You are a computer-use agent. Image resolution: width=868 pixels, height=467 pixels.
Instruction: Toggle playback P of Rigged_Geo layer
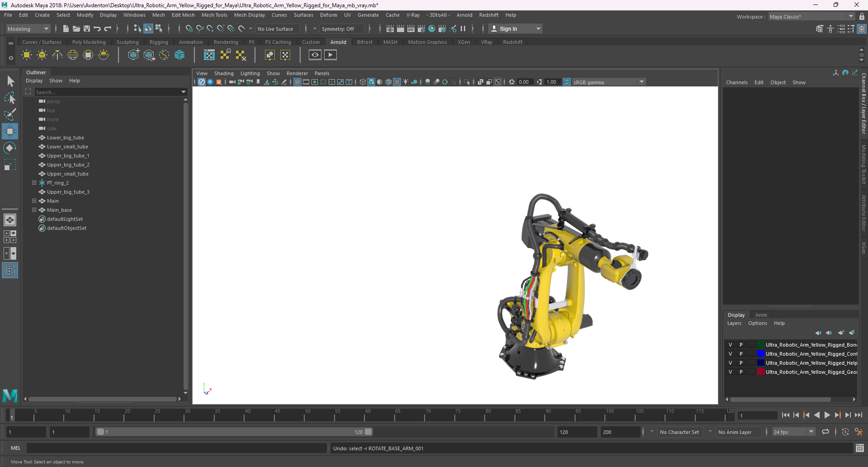point(741,372)
